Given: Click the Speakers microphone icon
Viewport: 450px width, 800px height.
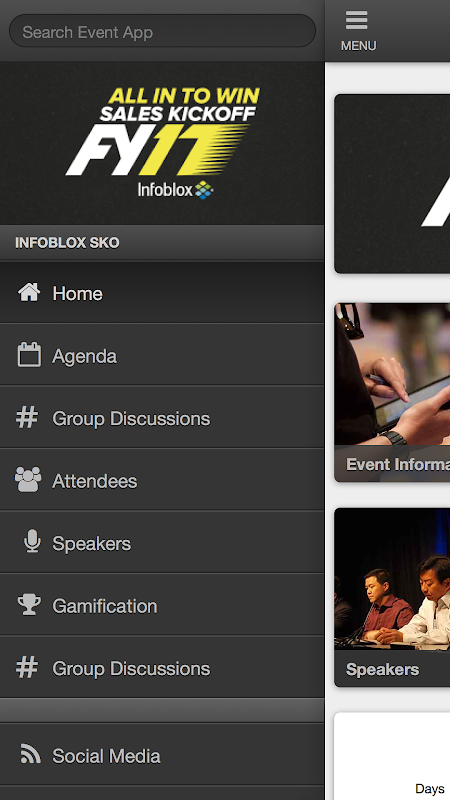Looking at the screenshot, I should click(32, 542).
